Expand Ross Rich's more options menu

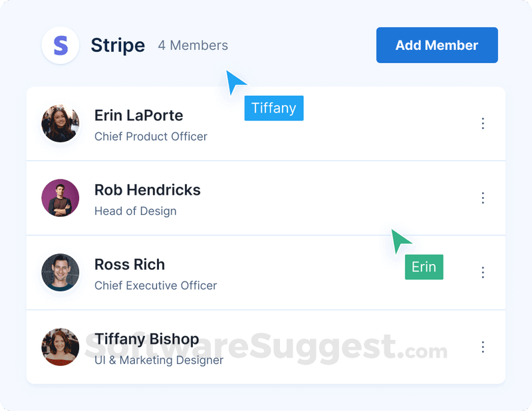483,273
